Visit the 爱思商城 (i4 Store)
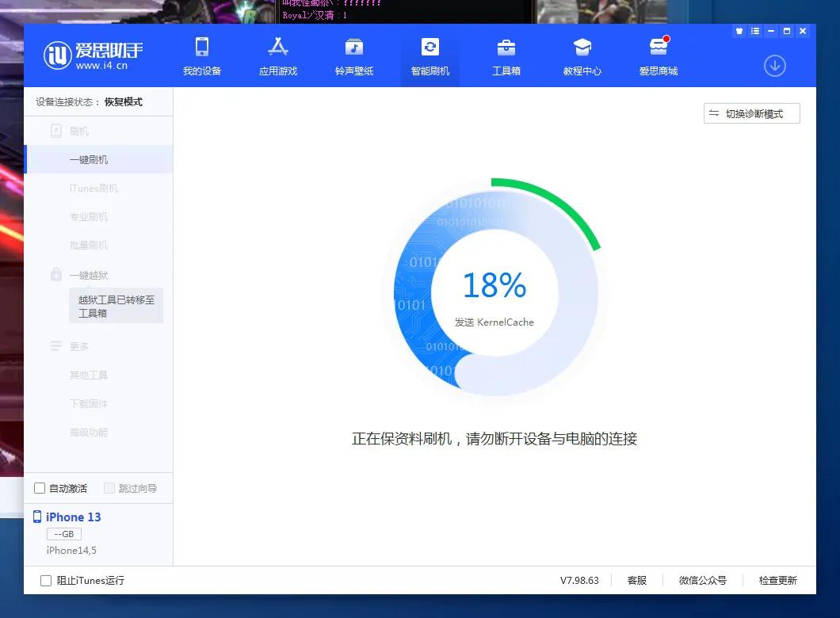 [658, 55]
